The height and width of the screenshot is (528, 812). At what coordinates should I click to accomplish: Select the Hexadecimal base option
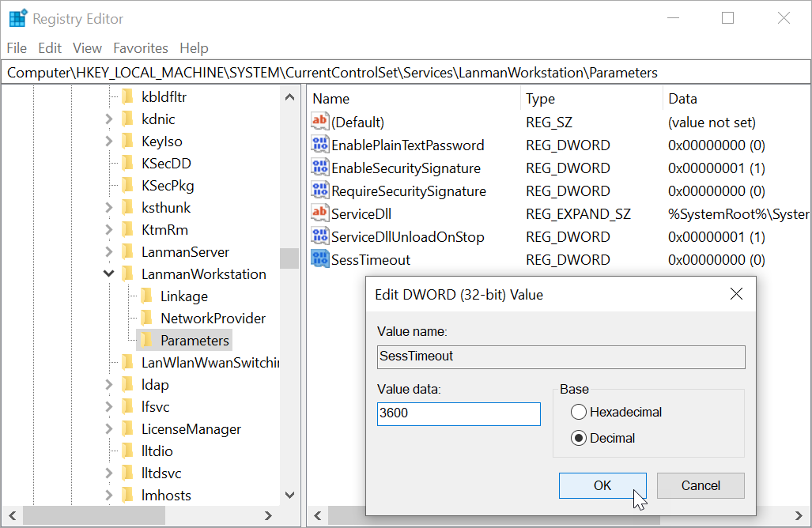579,412
